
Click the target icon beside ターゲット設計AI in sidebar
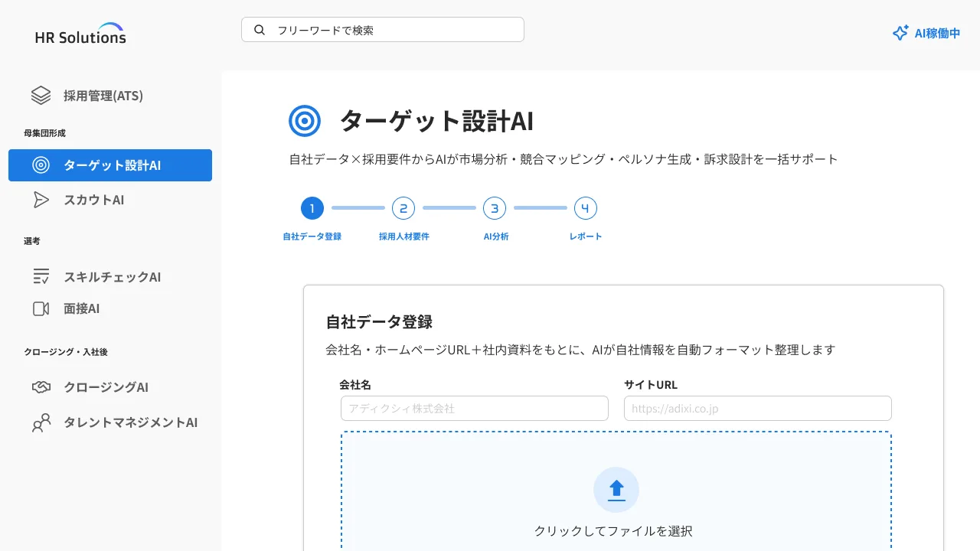(x=41, y=165)
